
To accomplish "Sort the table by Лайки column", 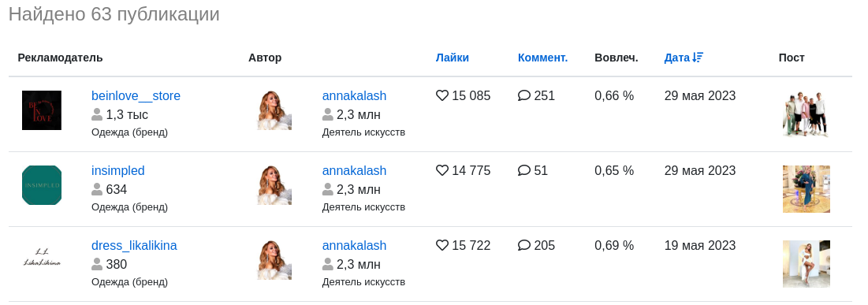I will pos(453,58).
